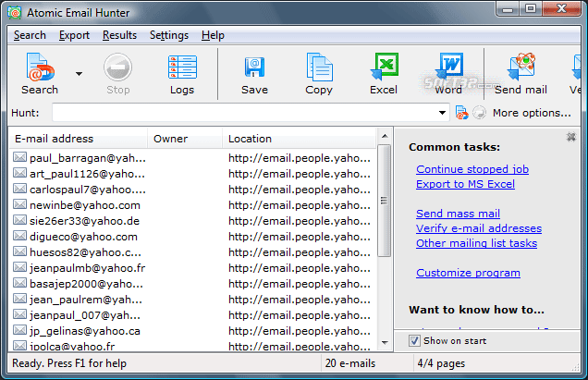Open the Search button dropdown arrow
588x380 pixels.
click(79, 74)
